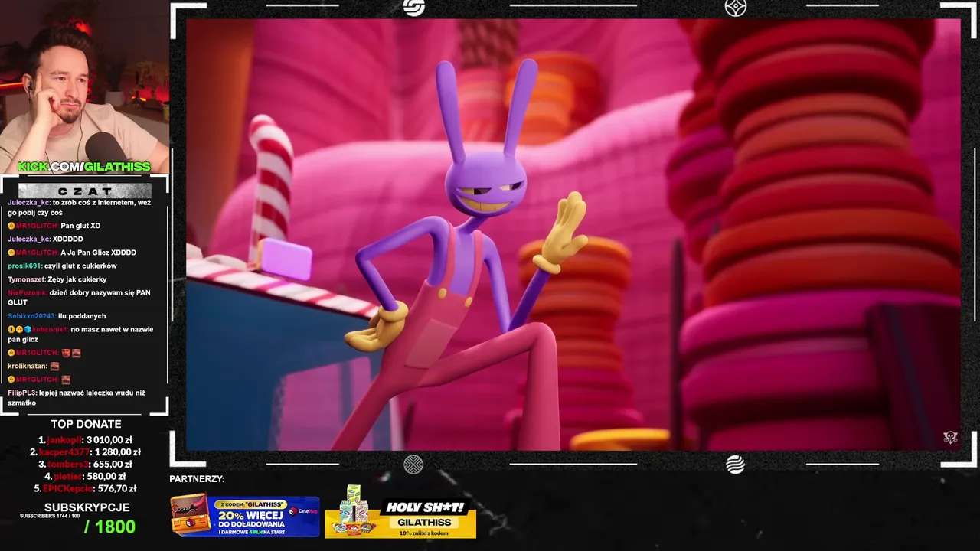980x551 pixels.
Task: Select NiePoziomik message 'dzień dobry nazywam się PAN GLUT'
Action: pos(80,298)
